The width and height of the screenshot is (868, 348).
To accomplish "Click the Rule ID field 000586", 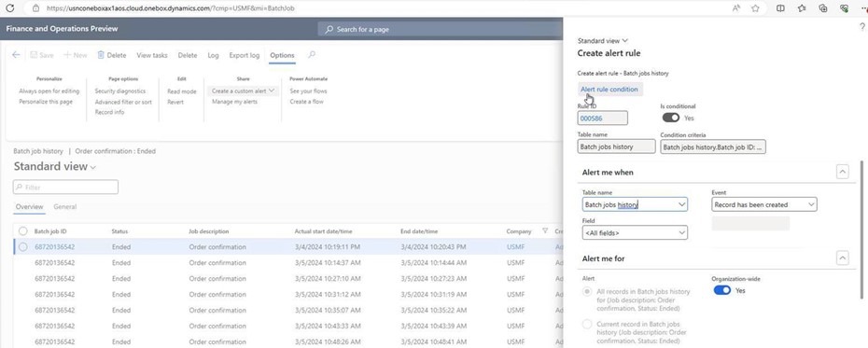I will [602, 118].
